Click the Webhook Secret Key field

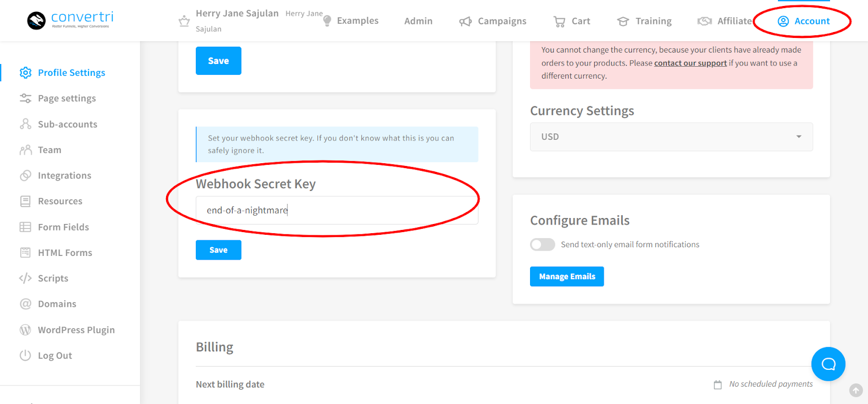[x=337, y=210]
